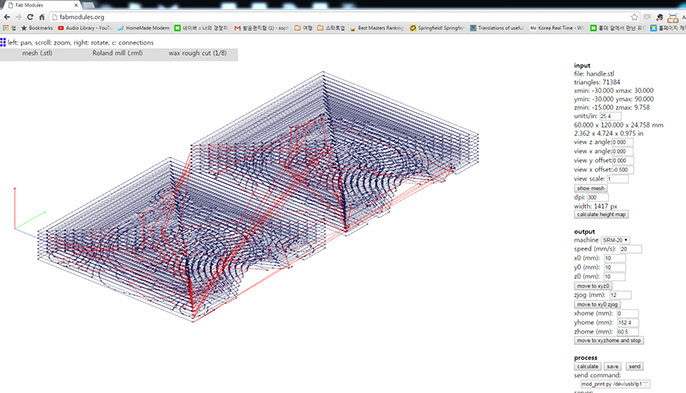Image resolution: width=686 pixels, height=393 pixels.
Task: Open the Translations of useful bookmark
Action: pos(497,28)
